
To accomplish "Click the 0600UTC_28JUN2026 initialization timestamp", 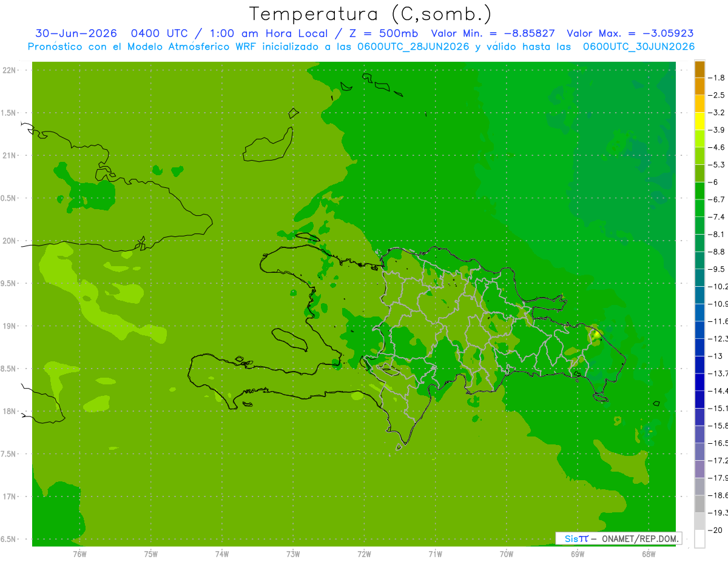I will (x=413, y=47).
